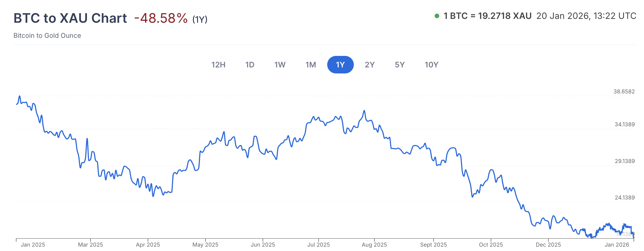
Task: Open the 10Y chart view
Action: click(x=431, y=65)
